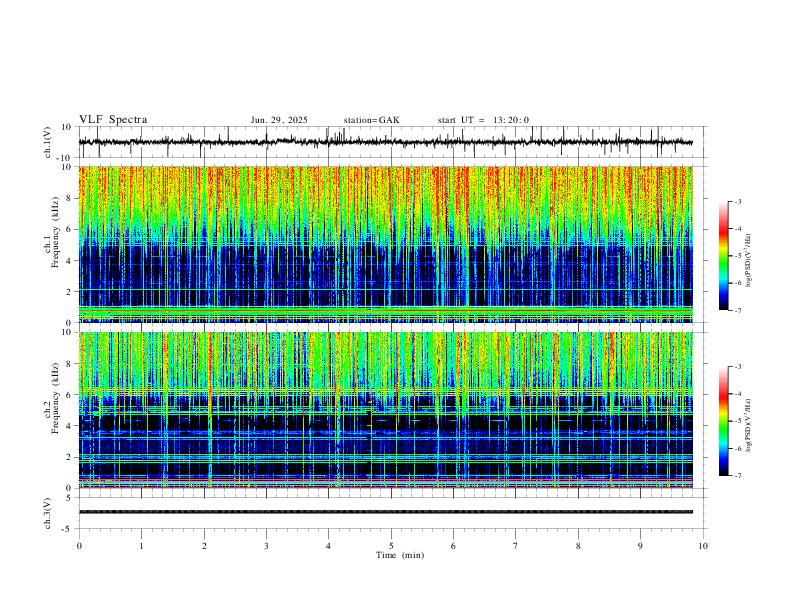
Task: Select the ch.2 "Frequency (kHz)" axis label
Action: coord(55,398)
